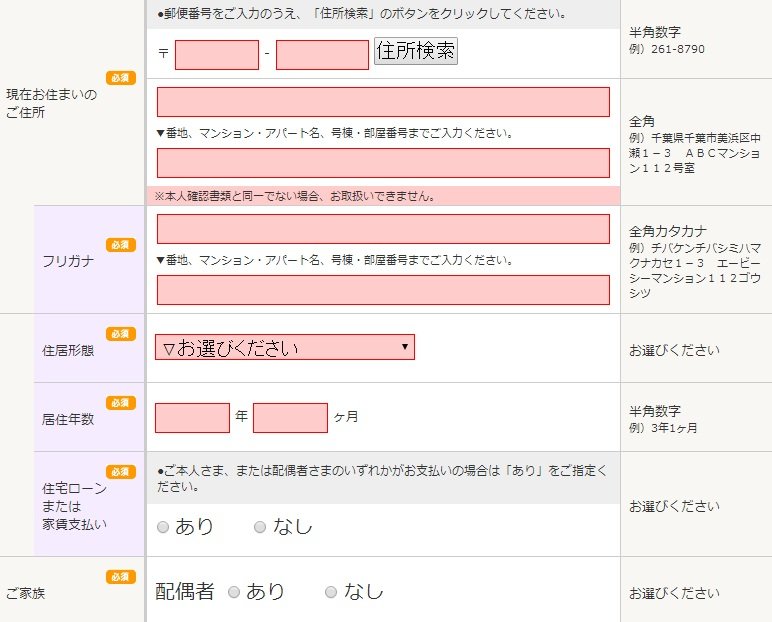The image size is (772, 622).
Task: Click the second postal code input box
Action: click(x=322, y=55)
